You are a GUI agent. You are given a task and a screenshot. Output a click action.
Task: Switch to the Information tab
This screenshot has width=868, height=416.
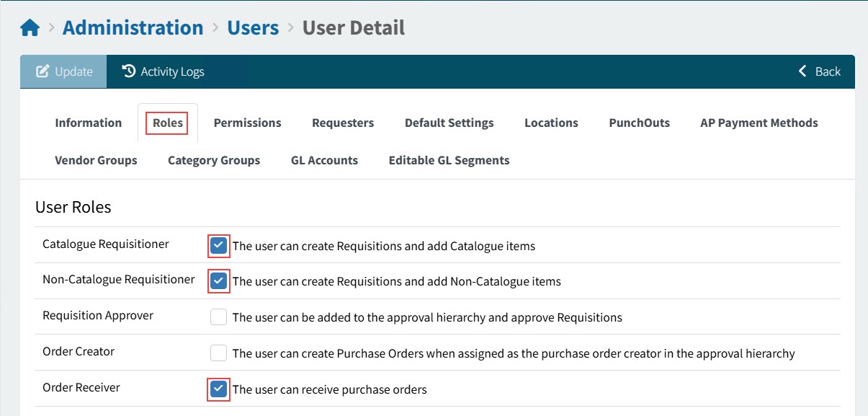[88, 123]
